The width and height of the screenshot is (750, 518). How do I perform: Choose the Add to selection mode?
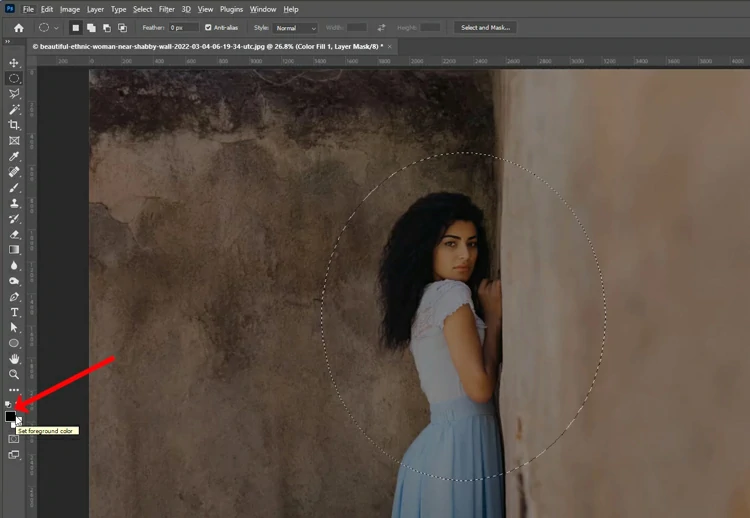coord(90,28)
